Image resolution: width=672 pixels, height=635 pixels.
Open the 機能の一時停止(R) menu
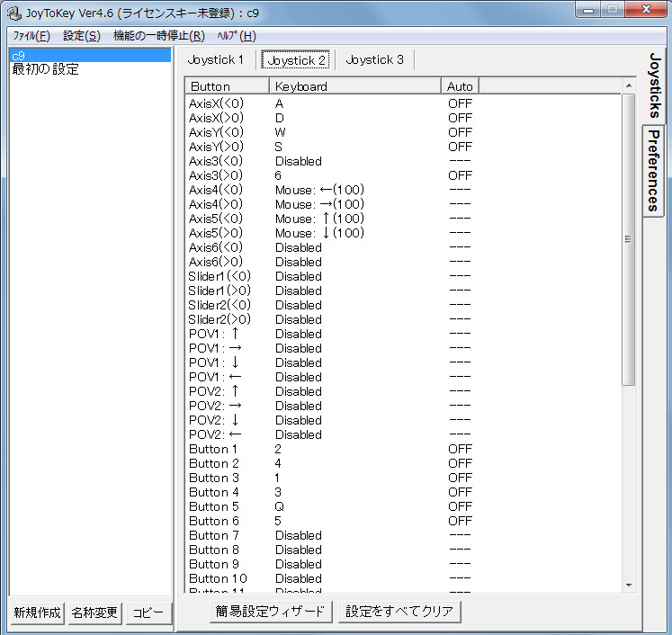click(158, 36)
